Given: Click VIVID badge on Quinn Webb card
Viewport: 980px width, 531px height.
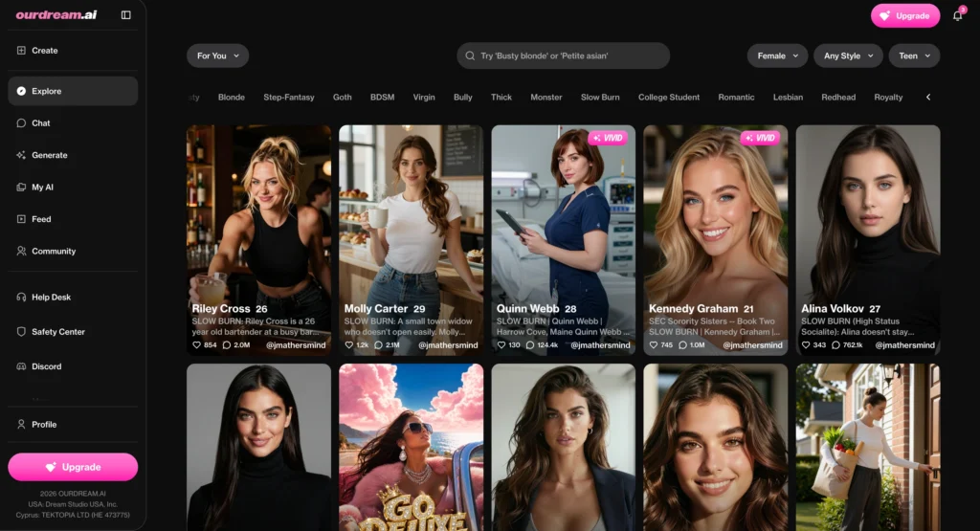Looking at the screenshot, I should click(x=608, y=138).
